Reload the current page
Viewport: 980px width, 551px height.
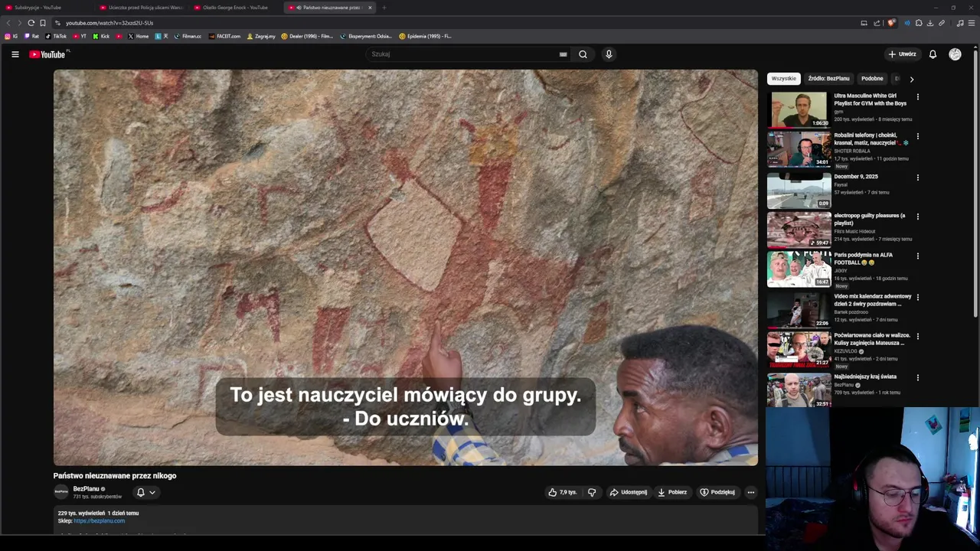click(x=31, y=23)
